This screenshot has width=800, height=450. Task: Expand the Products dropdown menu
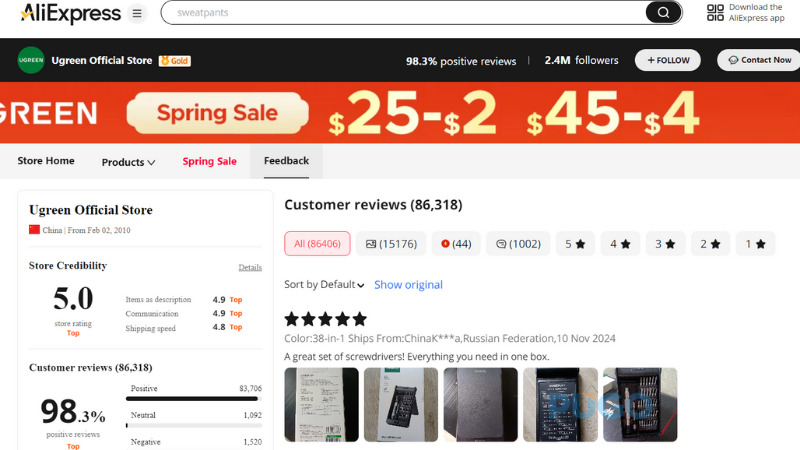pyautogui.click(x=129, y=162)
